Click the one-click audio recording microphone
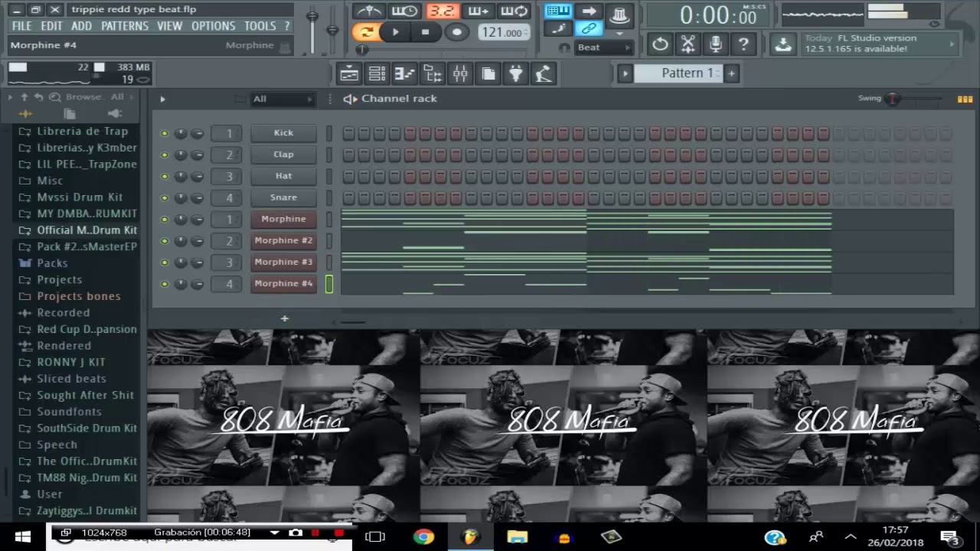980x551 pixels. [x=715, y=44]
